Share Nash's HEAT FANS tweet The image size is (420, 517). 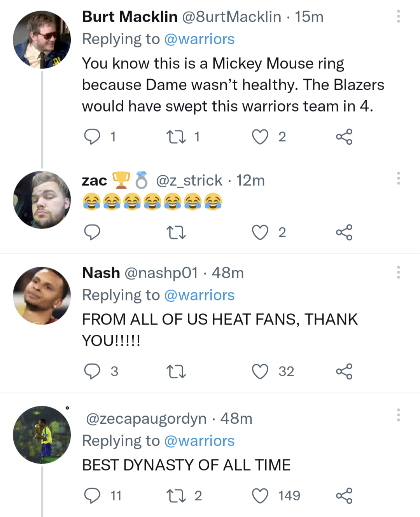344,372
